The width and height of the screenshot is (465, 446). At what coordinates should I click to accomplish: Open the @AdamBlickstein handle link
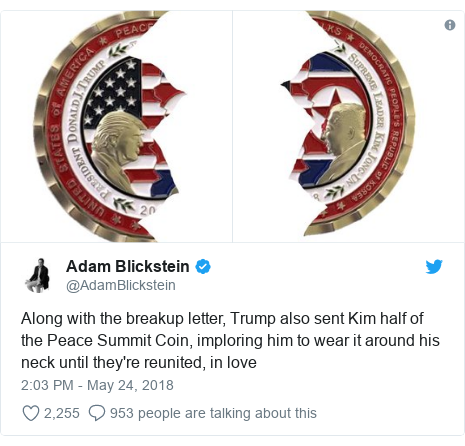[x=121, y=285]
